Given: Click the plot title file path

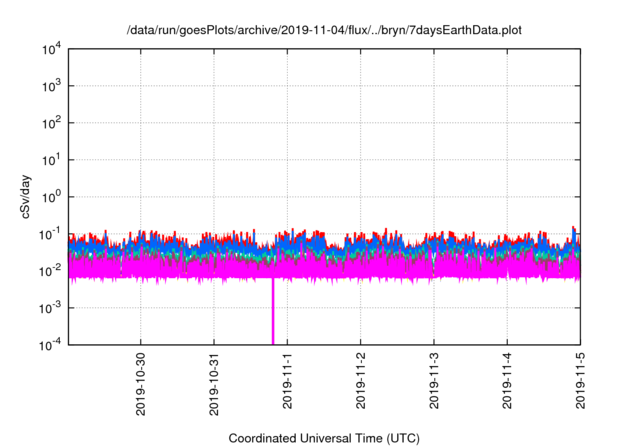Looking at the screenshot, I should [324, 31].
